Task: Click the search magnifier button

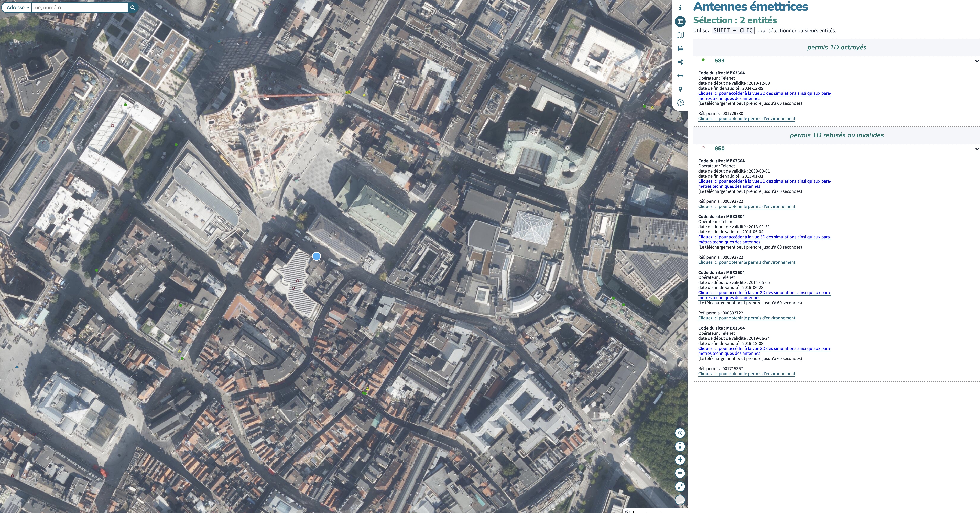Action: coord(133,8)
